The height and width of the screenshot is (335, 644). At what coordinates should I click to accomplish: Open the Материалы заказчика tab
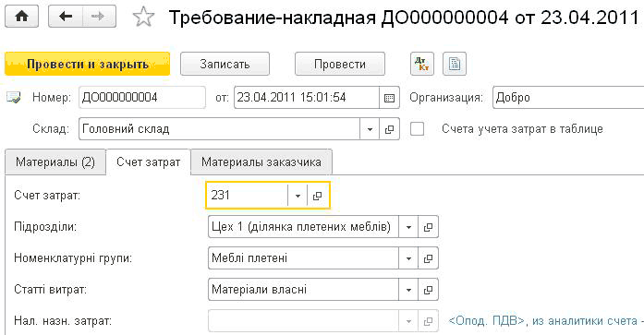click(x=261, y=162)
